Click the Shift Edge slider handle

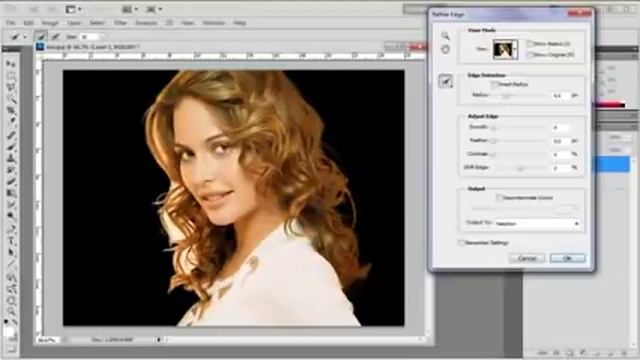click(520, 168)
